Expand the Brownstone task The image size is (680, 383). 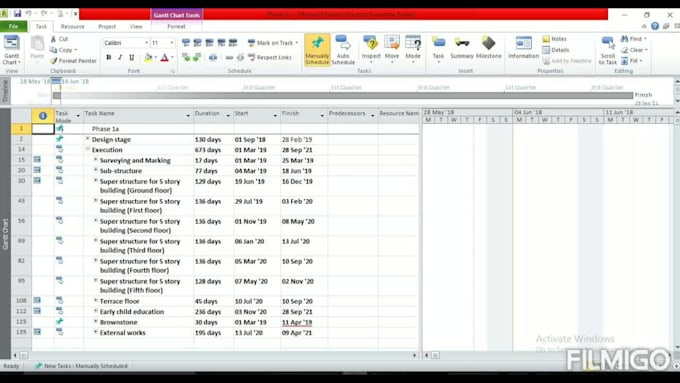[x=96, y=322]
